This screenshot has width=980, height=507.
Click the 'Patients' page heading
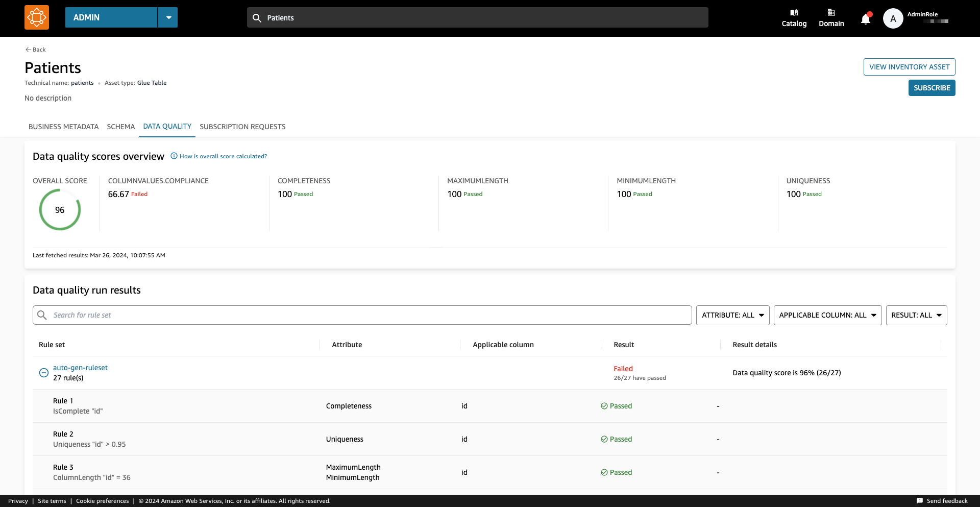pyautogui.click(x=53, y=68)
